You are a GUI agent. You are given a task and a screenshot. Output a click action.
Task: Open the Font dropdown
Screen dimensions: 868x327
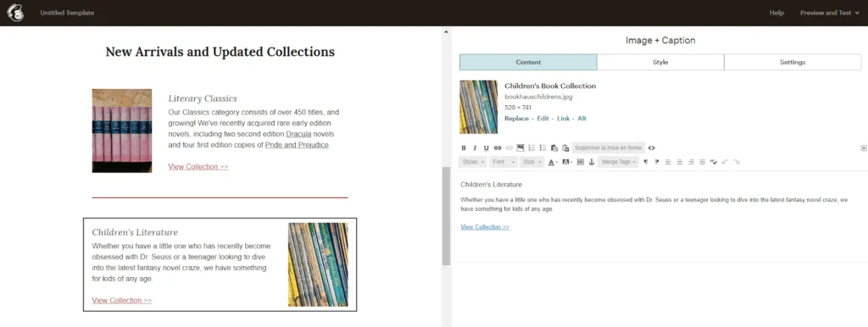(x=503, y=162)
